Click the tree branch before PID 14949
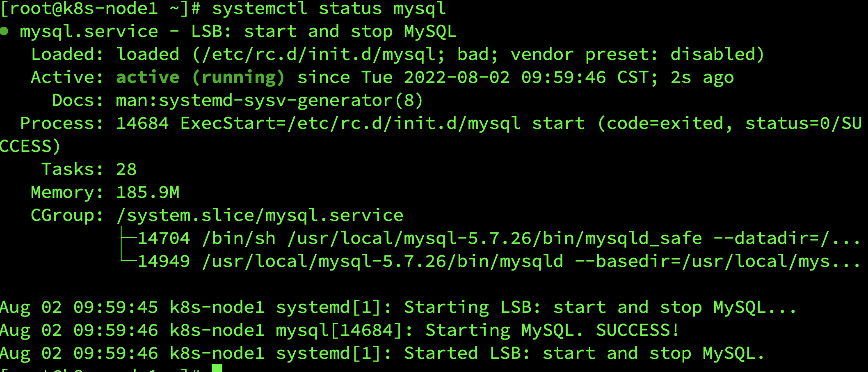Image resolution: width=868 pixels, height=372 pixels. [x=128, y=260]
